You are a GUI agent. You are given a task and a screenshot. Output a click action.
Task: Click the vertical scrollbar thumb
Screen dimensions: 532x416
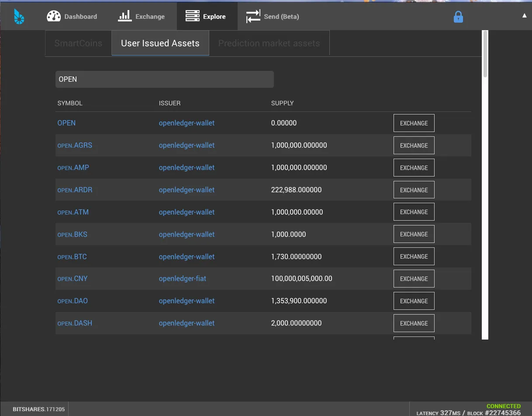(x=485, y=54)
